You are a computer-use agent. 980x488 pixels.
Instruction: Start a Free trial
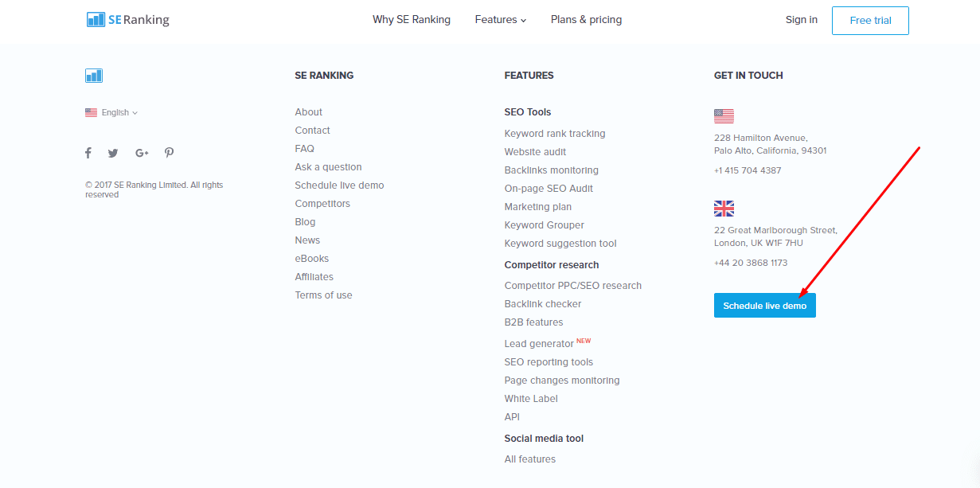click(870, 21)
